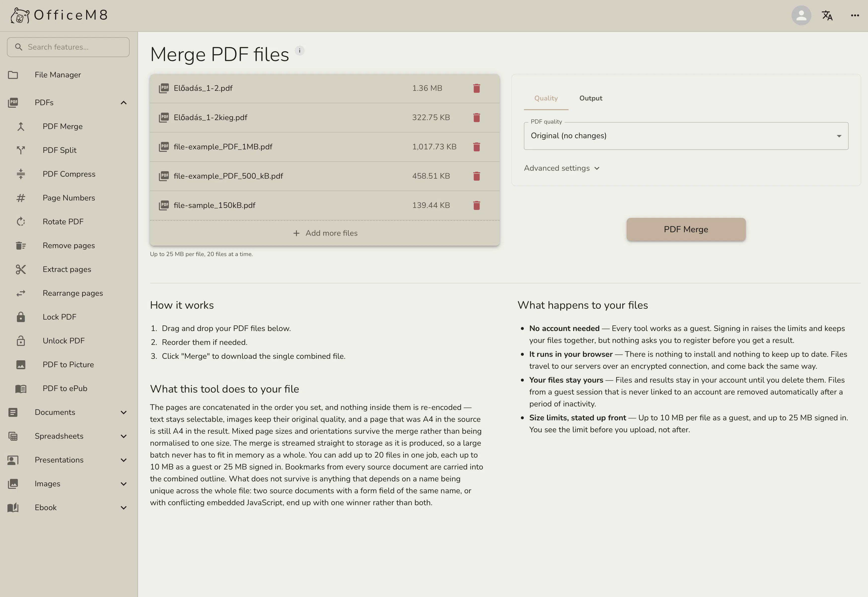Select the Előadás_1-2kieg.pdf file name
The height and width of the screenshot is (597, 868).
(x=210, y=117)
